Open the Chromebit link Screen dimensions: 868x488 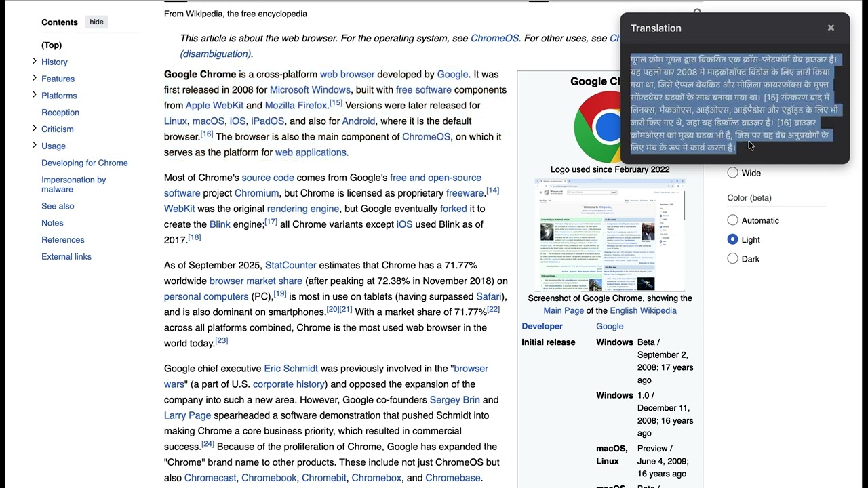click(x=324, y=478)
